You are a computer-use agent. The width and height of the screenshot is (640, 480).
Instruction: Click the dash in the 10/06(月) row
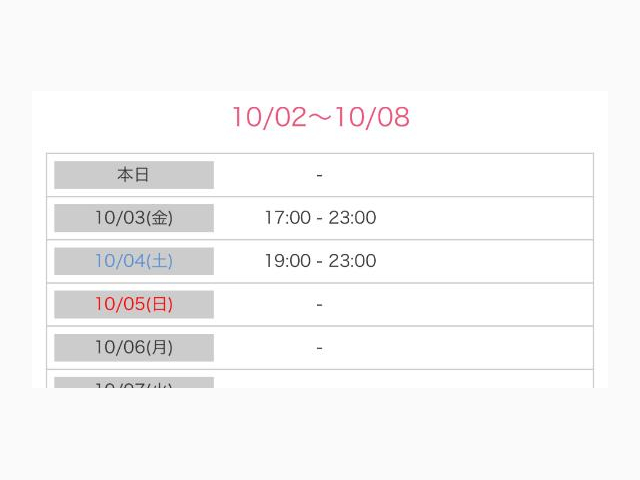pyautogui.click(x=319, y=347)
